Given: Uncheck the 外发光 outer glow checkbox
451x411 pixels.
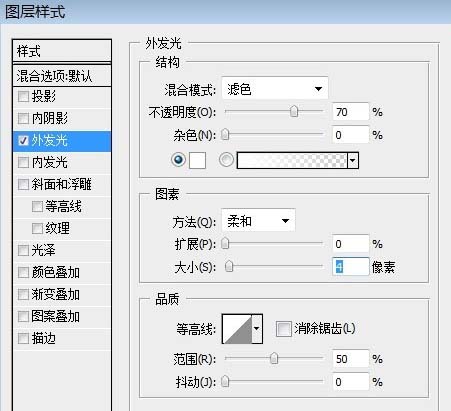Looking at the screenshot, I should (x=23, y=141).
